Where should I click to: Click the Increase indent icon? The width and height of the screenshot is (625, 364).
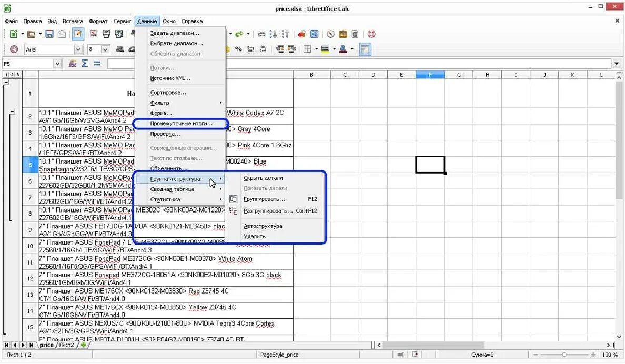tap(292, 49)
